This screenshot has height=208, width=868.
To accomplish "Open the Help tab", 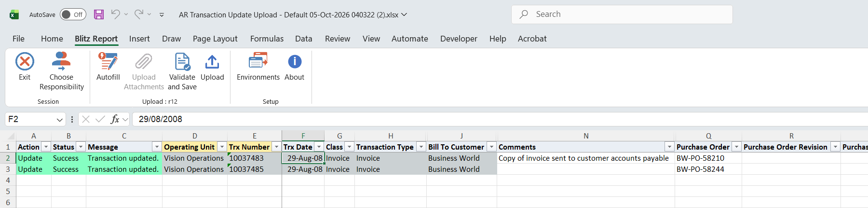I will pyautogui.click(x=498, y=39).
